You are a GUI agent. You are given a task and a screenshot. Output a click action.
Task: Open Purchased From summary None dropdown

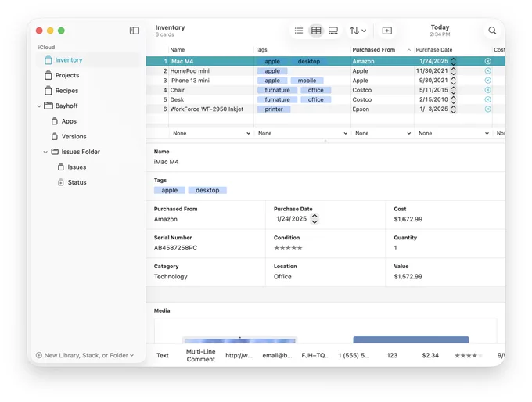point(383,133)
